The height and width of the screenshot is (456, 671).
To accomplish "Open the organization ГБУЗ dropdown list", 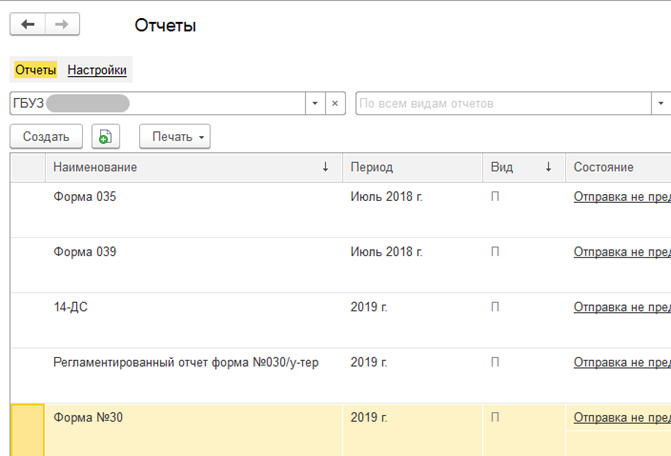I will click(x=315, y=103).
